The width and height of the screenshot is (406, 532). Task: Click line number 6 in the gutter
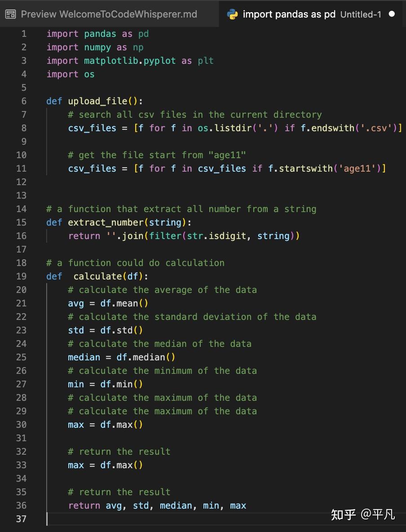[24, 101]
